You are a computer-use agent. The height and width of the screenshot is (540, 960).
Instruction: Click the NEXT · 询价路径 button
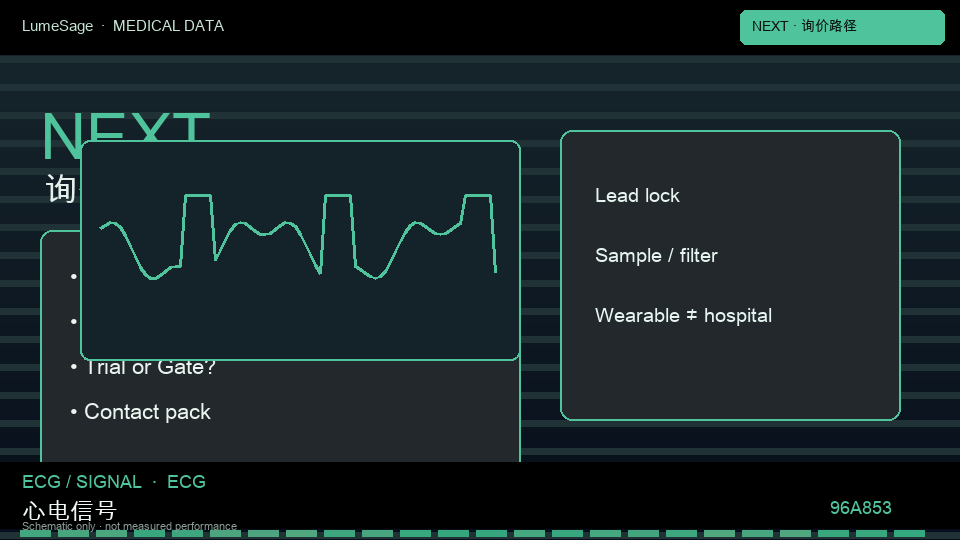click(x=842, y=27)
